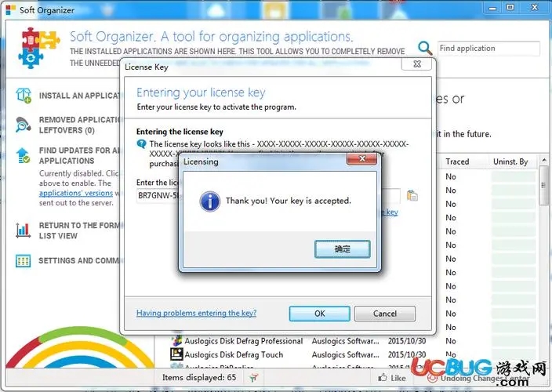
Task: Select Install an Application sidebar item
Action: 79,96
